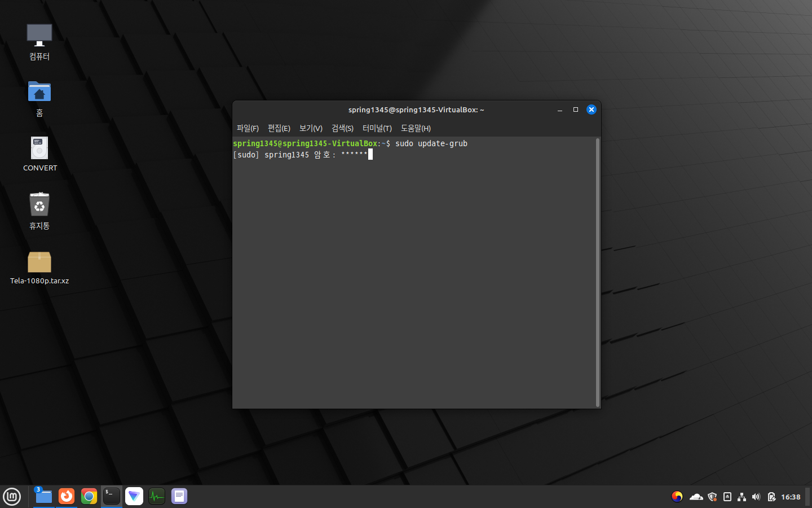
Task: Open the 보기(V) menu in terminal
Action: pyautogui.click(x=311, y=128)
